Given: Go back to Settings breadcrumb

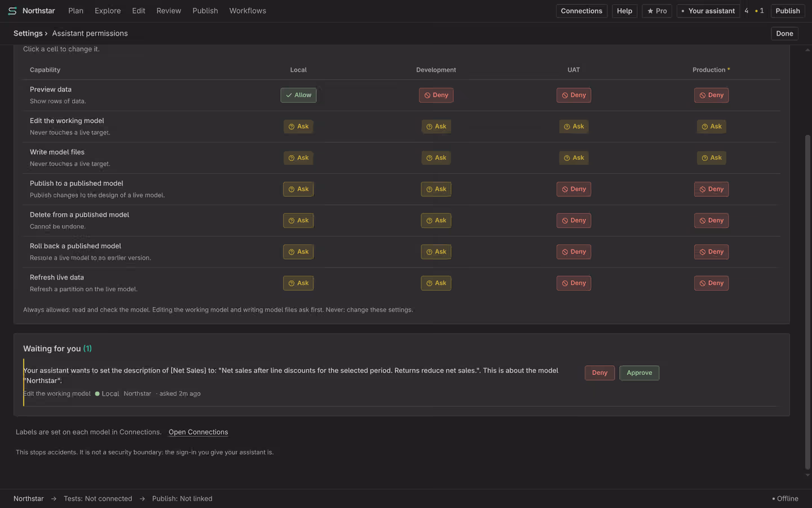Looking at the screenshot, I should pyautogui.click(x=28, y=33).
